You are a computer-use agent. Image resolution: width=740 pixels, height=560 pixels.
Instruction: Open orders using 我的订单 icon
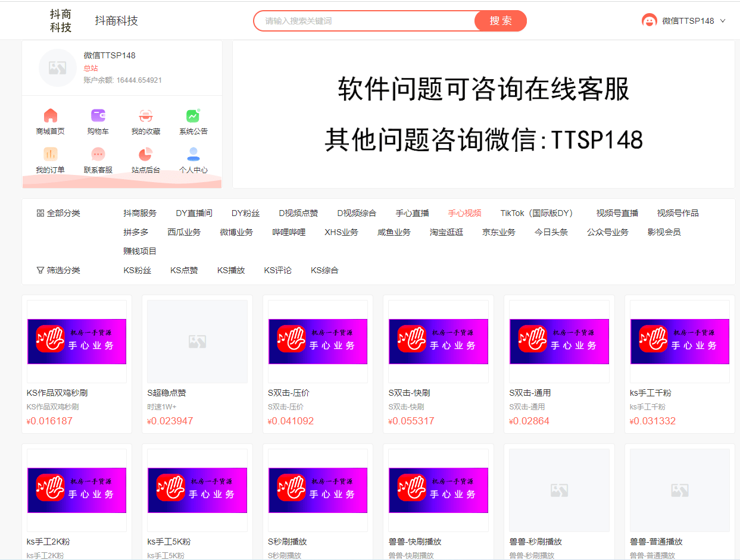click(50, 156)
